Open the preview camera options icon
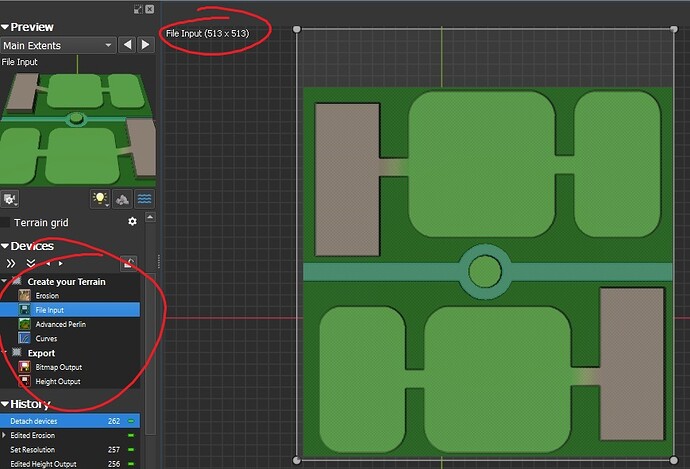690x469 pixels. (11, 199)
